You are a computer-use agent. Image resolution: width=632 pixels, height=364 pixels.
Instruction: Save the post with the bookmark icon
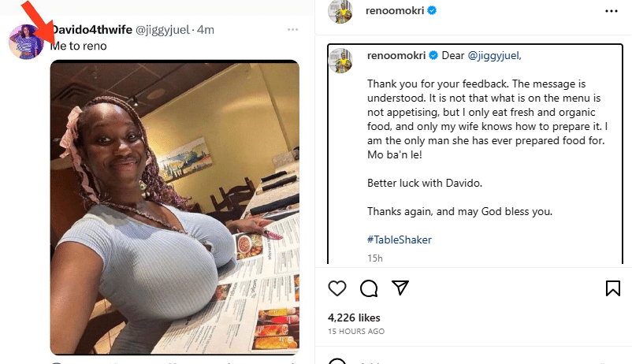[x=612, y=288]
